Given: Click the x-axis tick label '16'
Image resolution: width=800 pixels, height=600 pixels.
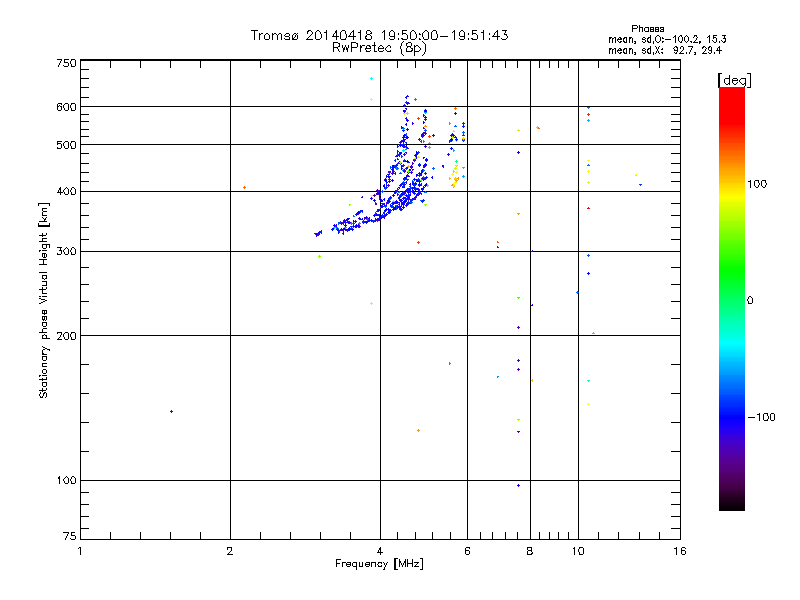Looking at the screenshot, I should 680,551.
